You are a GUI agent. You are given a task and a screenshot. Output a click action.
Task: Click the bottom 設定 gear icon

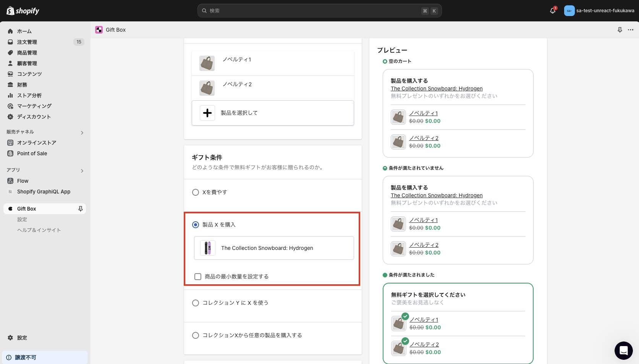[x=10, y=338]
